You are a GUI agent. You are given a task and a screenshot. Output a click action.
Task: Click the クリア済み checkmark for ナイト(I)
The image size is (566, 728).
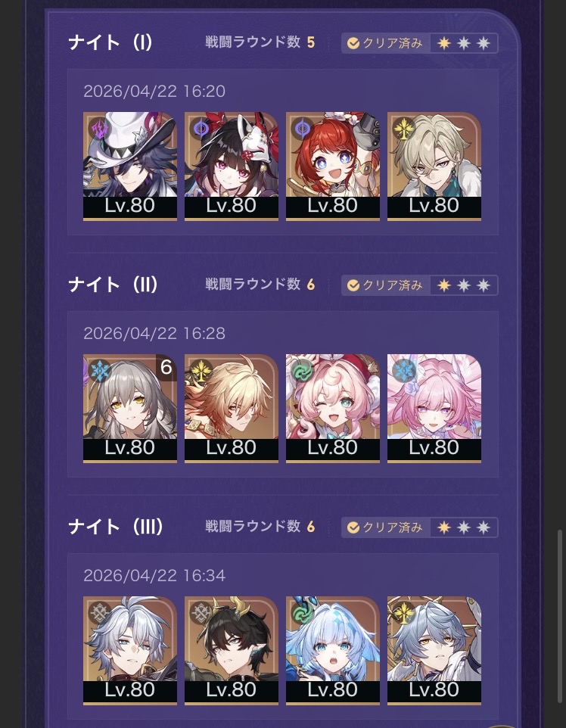tap(353, 43)
